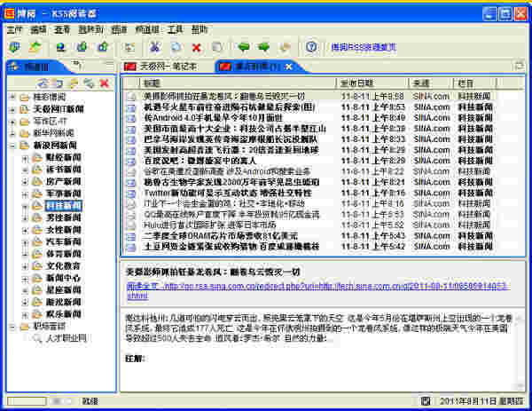Screen dimensions: 532x411
Task: Expand the 汽车新闻 tree node
Action: point(25,242)
